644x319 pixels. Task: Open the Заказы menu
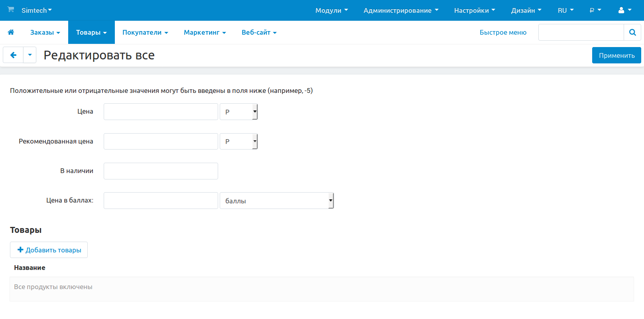tap(45, 32)
